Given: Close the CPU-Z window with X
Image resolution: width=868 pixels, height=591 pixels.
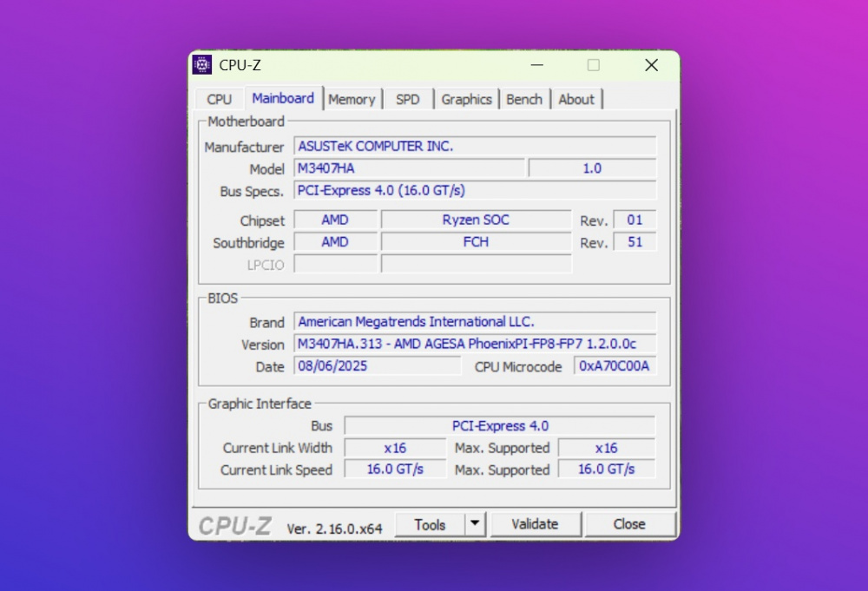Looking at the screenshot, I should [x=652, y=65].
